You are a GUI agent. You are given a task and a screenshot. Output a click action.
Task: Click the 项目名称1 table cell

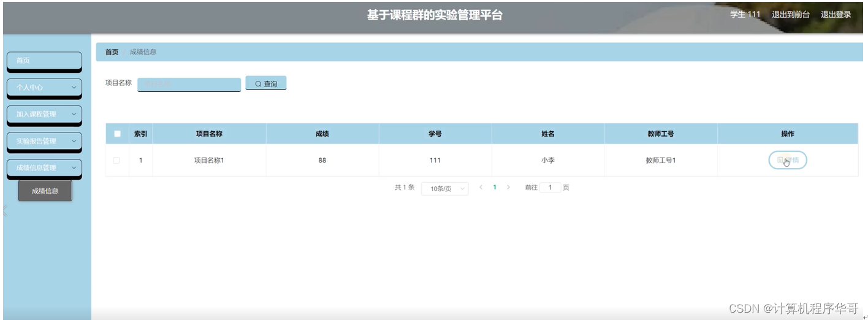[209, 161]
